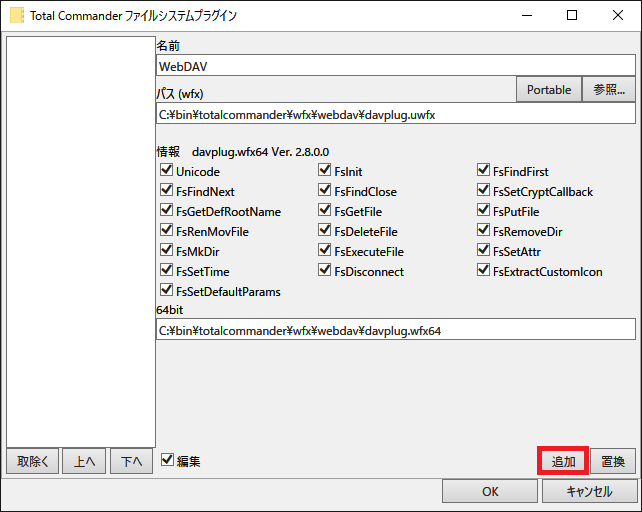642x512 pixels.
Task: Toggle the FsFindFirst checkbox
Action: 483,170
